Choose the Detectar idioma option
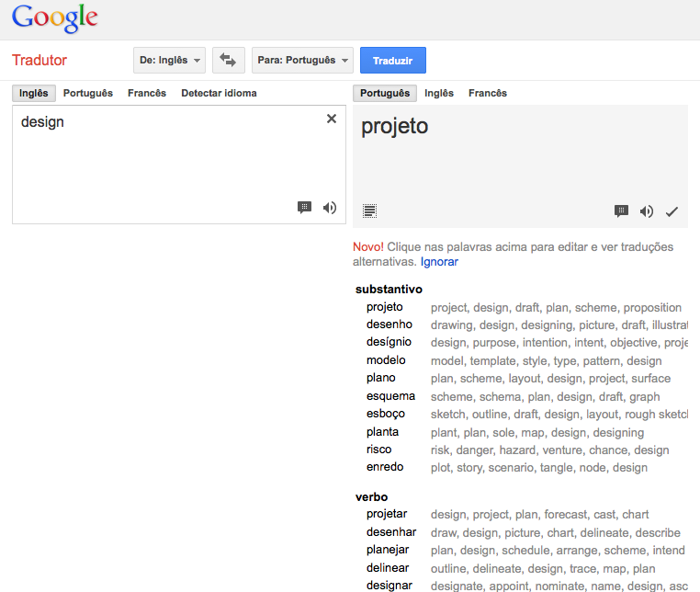This screenshot has height=592, width=700. tap(219, 93)
